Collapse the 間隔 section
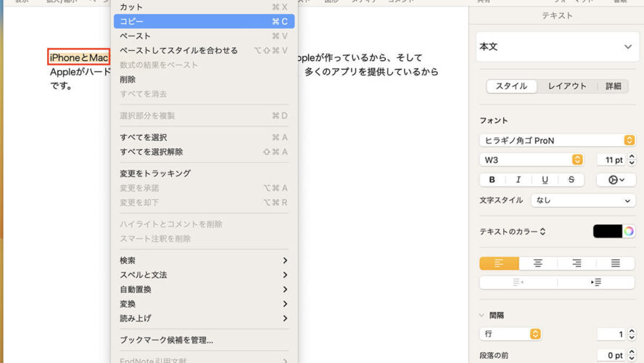Image resolution: width=644 pixels, height=363 pixels. click(482, 315)
